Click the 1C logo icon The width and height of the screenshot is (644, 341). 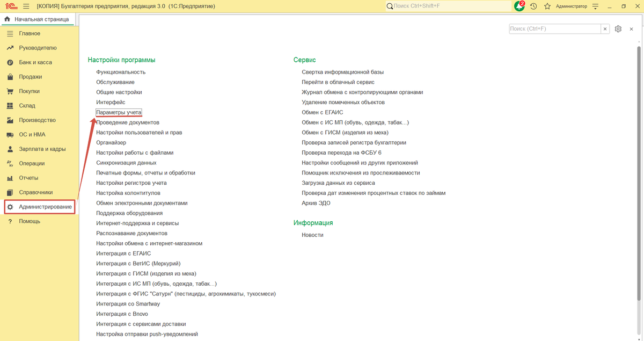pos(10,6)
